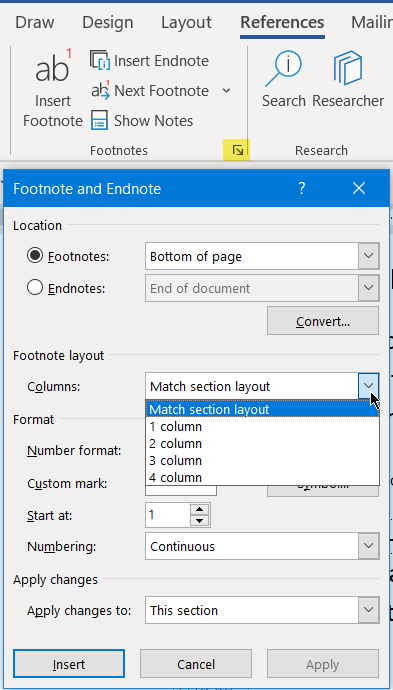Click the Cancel button
Viewport: 393px width, 690px height.
pyautogui.click(x=196, y=664)
